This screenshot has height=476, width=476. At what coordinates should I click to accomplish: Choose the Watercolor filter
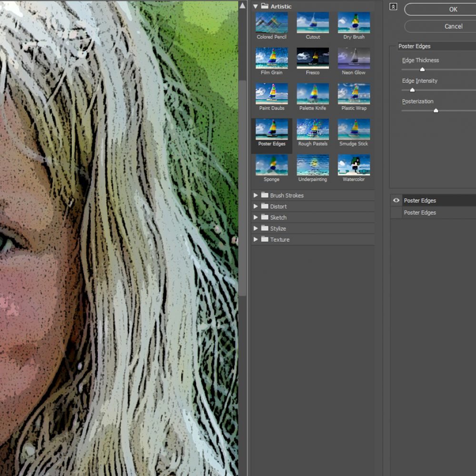[x=354, y=165]
